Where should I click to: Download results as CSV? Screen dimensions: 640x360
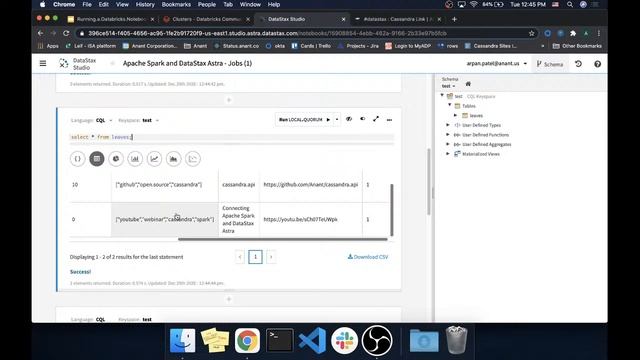click(x=368, y=257)
